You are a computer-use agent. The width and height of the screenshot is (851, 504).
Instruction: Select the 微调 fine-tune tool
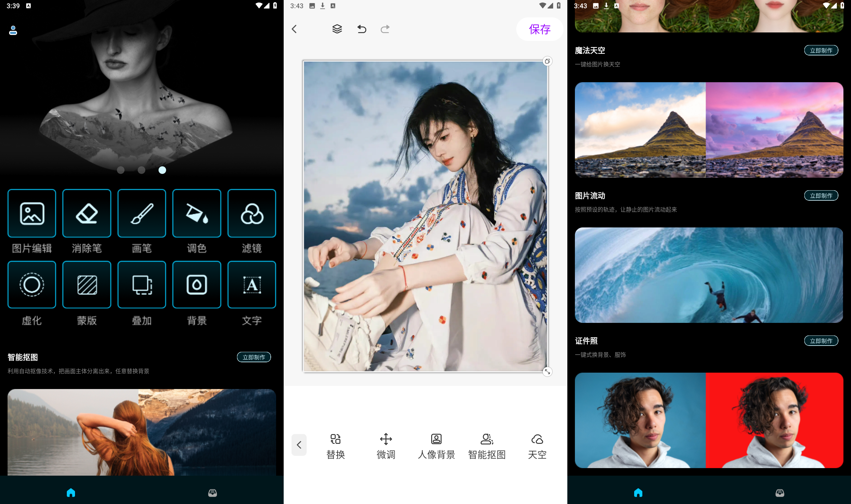[386, 446]
